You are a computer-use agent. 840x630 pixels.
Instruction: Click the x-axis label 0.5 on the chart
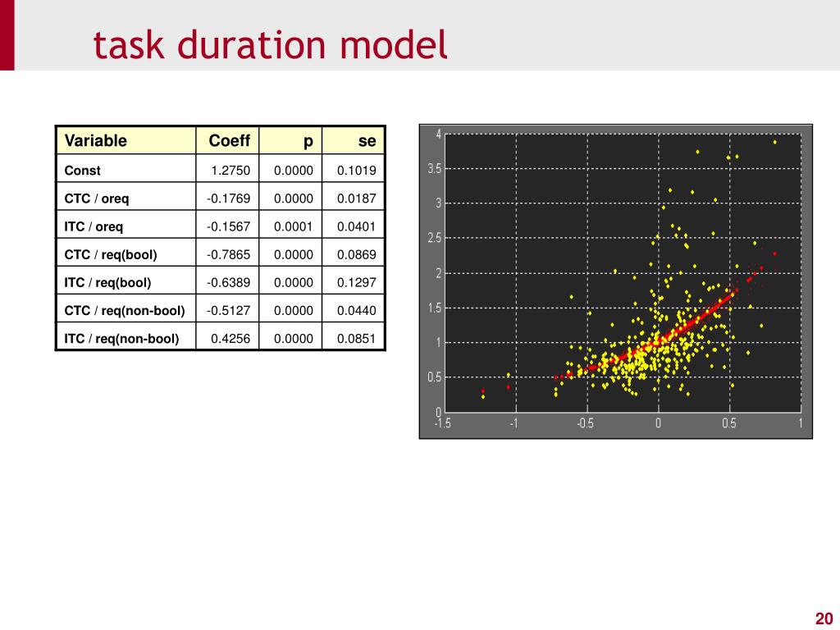729,423
